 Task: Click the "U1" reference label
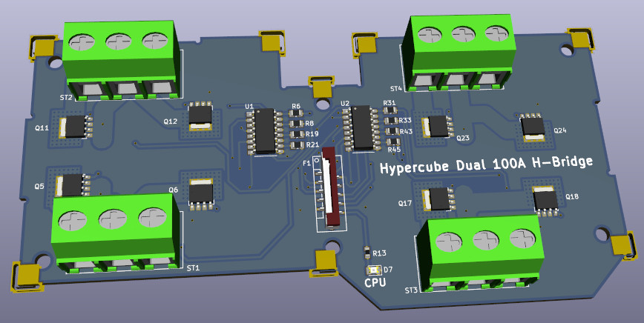coord(249,106)
